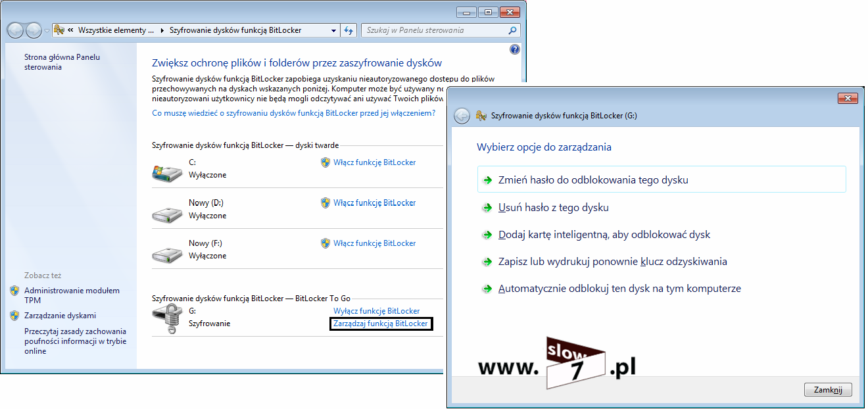
Task: Click 'Wyłącz funkcję BitLocker' for drive G:
Action: pyautogui.click(x=376, y=311)
